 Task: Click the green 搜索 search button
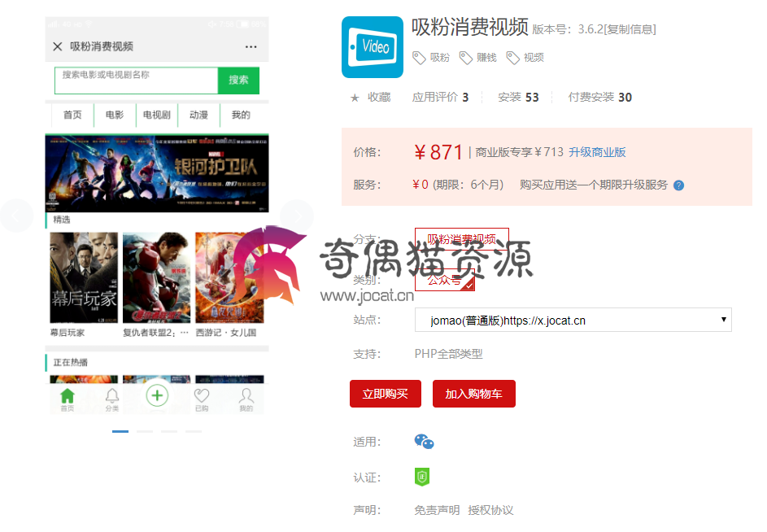click(238, 81)
